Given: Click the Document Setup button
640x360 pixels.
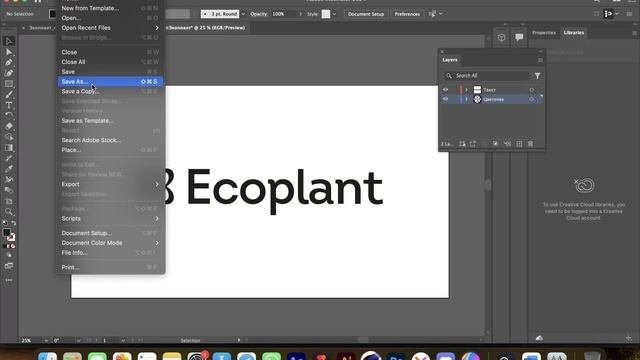Looking at the screenshot, I should pos(366,14).
